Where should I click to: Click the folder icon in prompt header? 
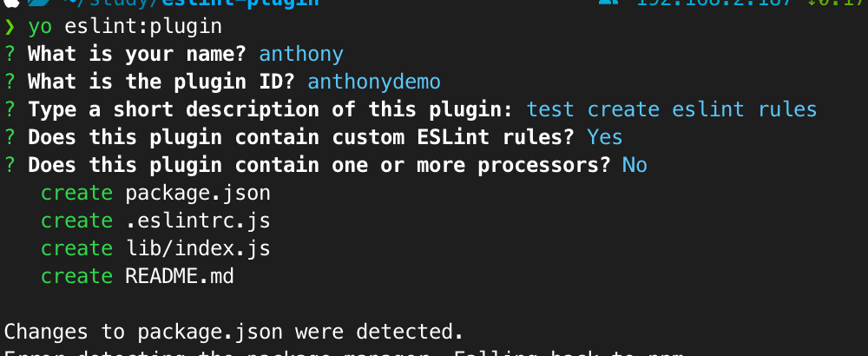[41, 3]
